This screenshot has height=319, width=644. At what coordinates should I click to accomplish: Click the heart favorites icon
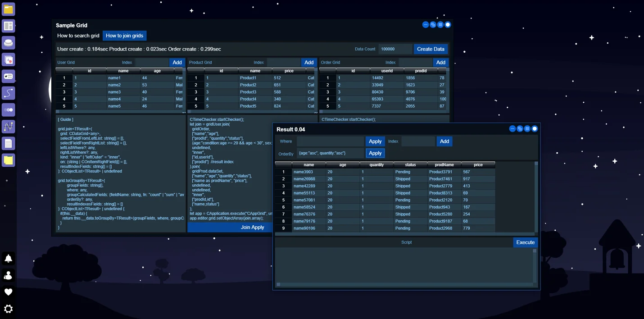pos(8,292)
